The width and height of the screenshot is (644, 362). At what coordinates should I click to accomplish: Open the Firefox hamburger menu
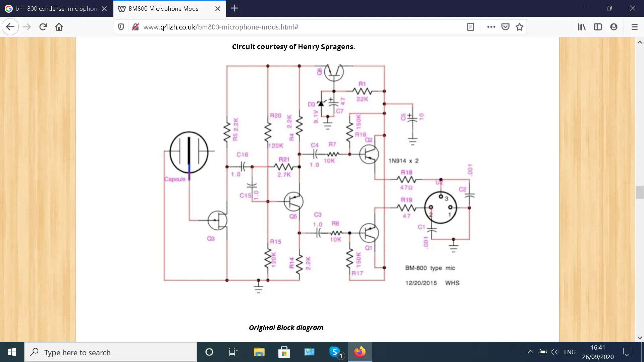(634, 27)
